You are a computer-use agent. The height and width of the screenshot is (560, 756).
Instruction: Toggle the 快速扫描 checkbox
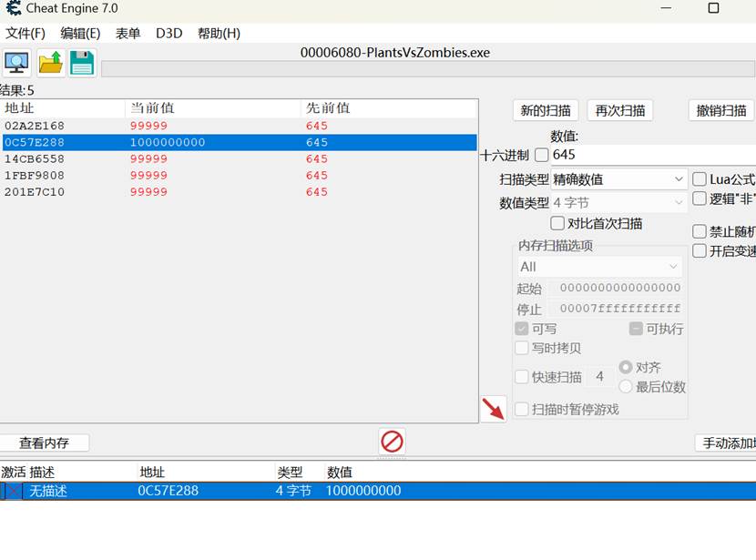[x=522, y=377]
